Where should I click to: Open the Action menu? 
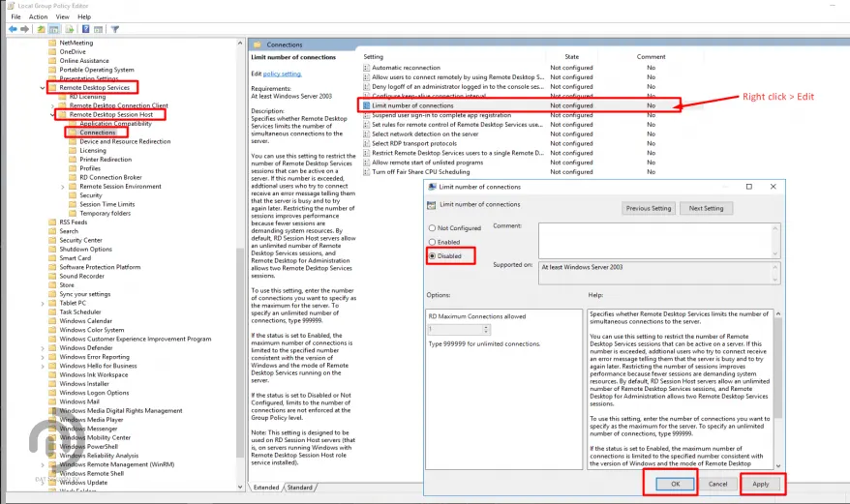(38, 16)
